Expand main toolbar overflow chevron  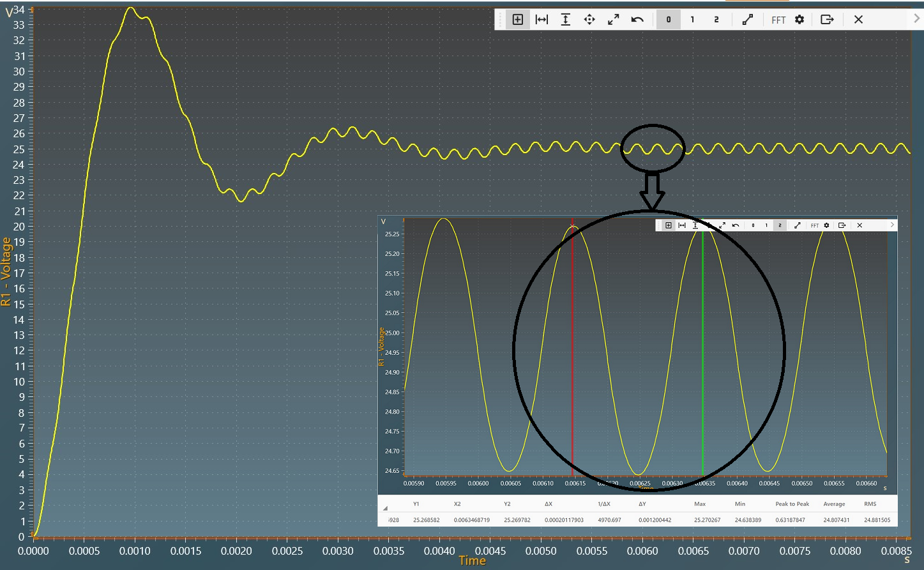point(917,19)
